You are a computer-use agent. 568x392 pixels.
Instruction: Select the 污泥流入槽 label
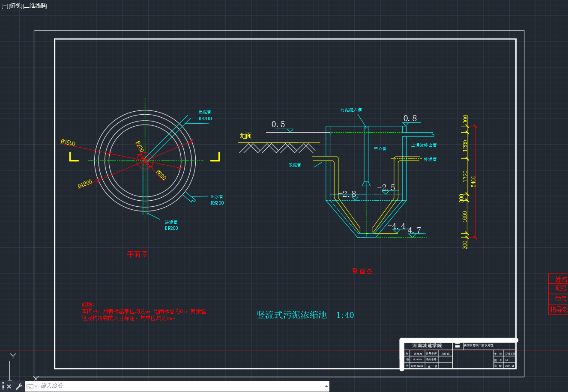(351, 110)
